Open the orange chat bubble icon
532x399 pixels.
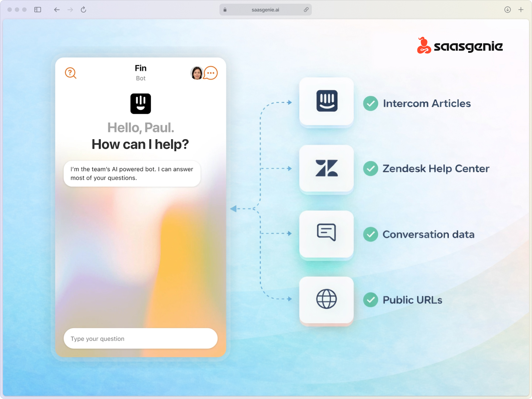click(211, 73)
